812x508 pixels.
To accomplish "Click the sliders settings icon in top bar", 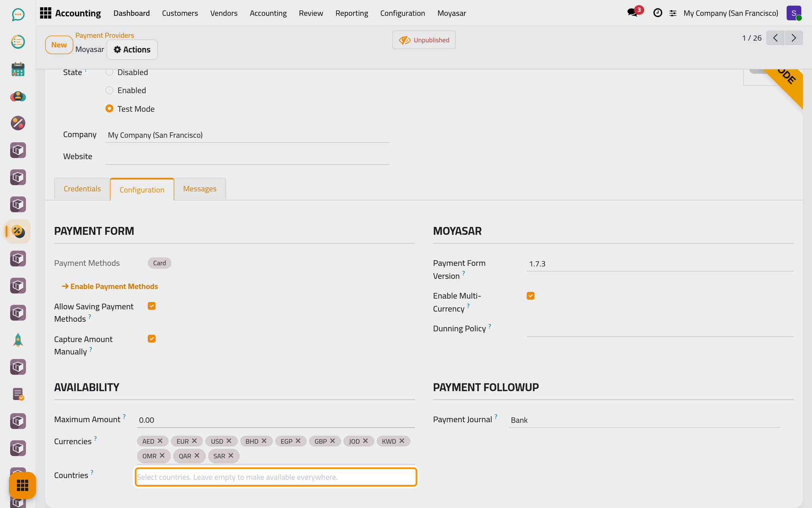I will pyautogui.click(x=673, y=14).
